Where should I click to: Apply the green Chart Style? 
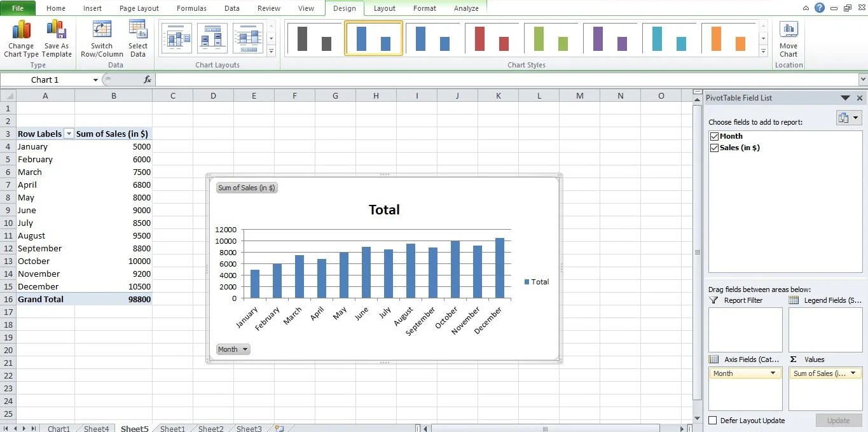tap(551, 38)
